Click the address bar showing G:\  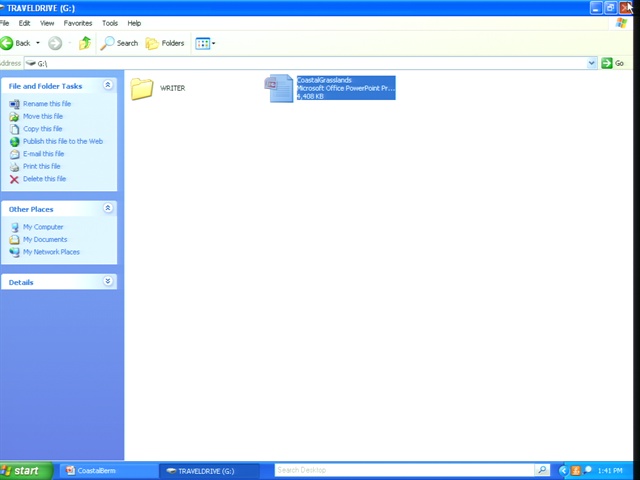coord(305,63)
